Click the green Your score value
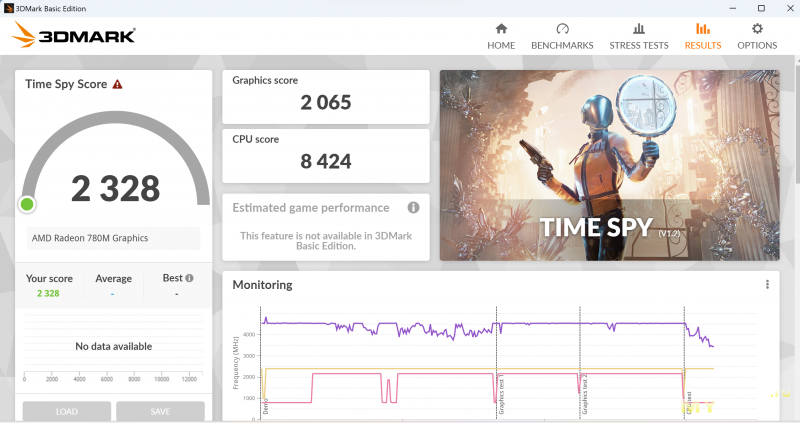Image resolution: width=800 pixels, height=423 pixels. point(48,293)
